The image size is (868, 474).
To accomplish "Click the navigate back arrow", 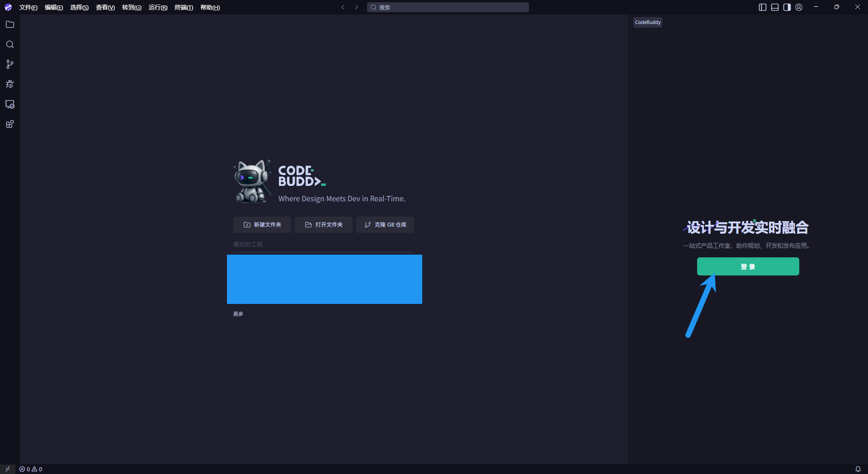I will pos(343,7).
